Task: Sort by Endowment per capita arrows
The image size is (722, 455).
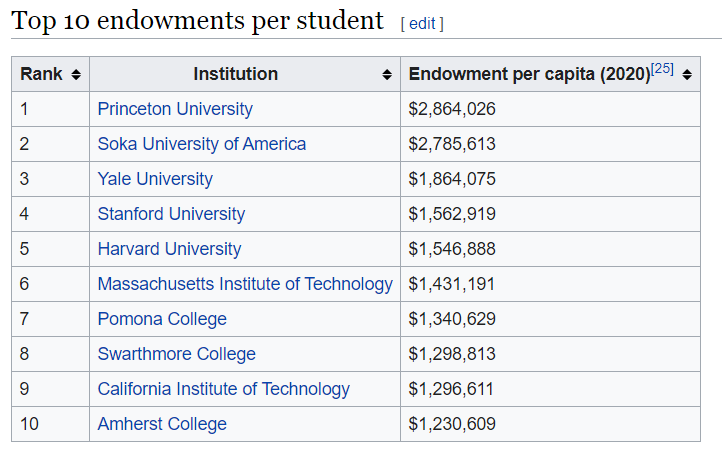Action: pyautogui.click(x=687, y=75)
